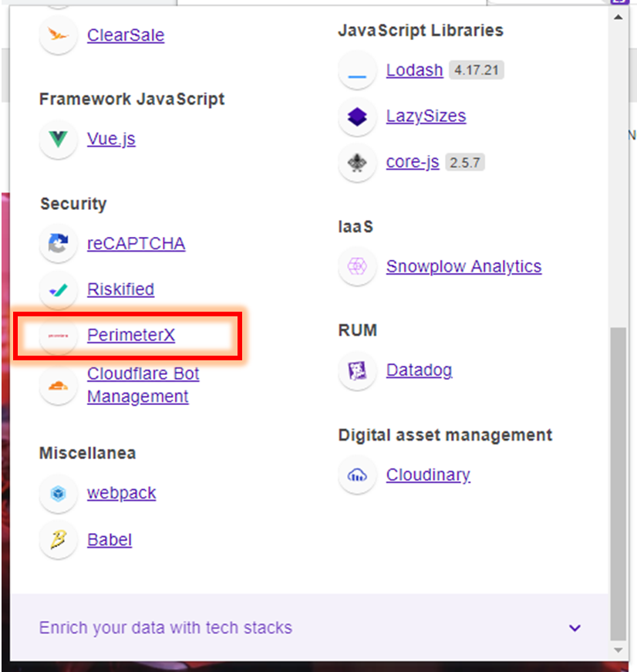Open the Cloudflare Bot Management link
This screenshot has width=637, height=672.
point(143,385)
